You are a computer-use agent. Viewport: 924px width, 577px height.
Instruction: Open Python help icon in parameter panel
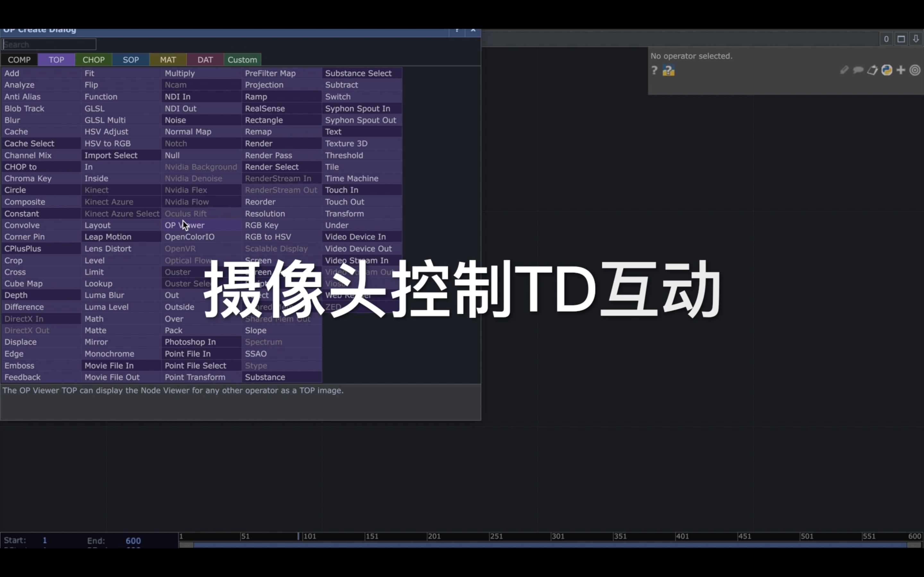tap(668, 71)
